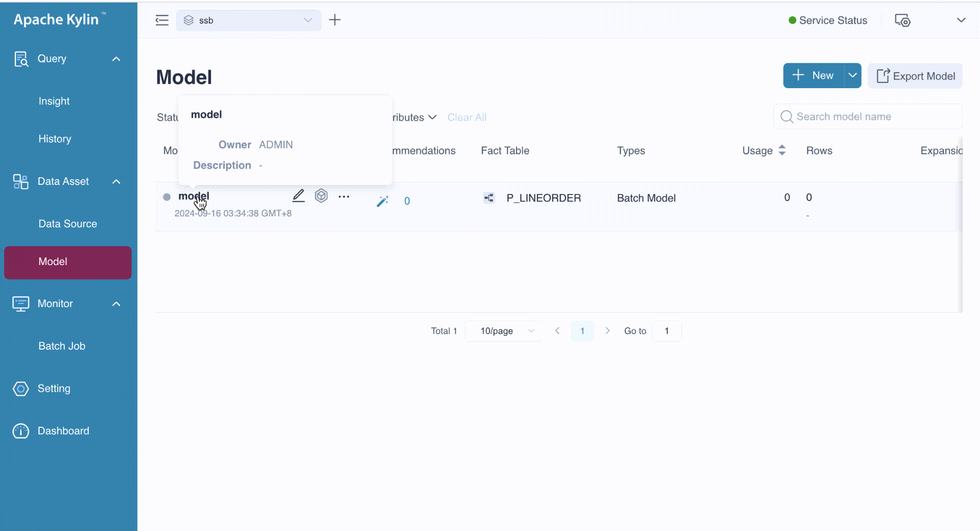Click the Export Model button
Image resolution: width=980 pixels, height=531 pixels.
coord(915,76)
